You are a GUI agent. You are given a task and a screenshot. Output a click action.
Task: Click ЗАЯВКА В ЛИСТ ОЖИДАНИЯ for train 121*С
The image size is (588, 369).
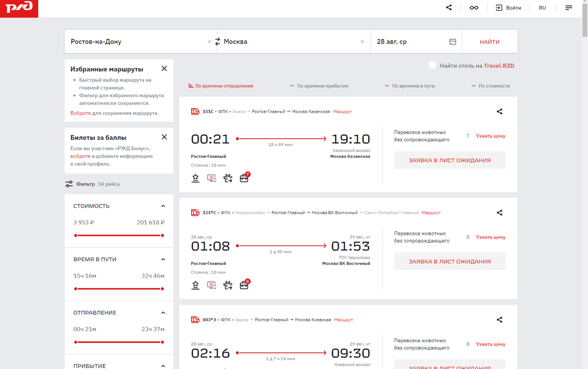click(450, 262)
